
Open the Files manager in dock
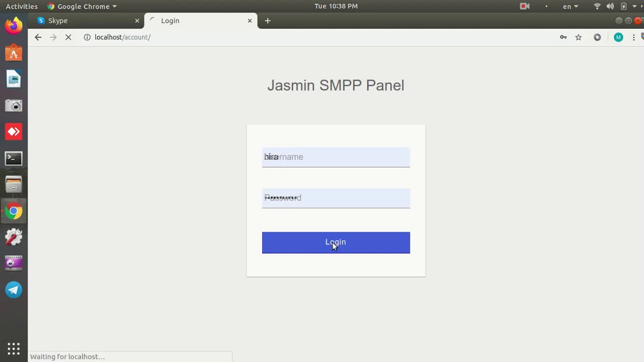click(14, 185)
